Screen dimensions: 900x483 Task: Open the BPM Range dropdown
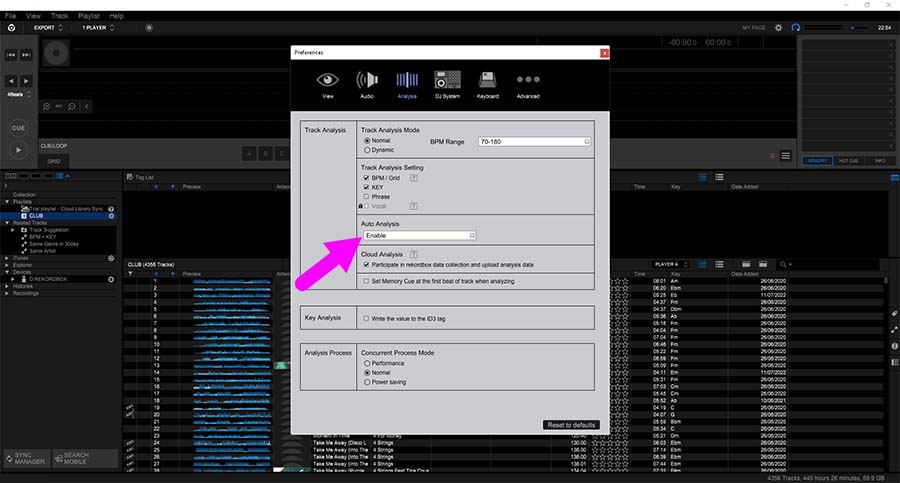[534, 141]
